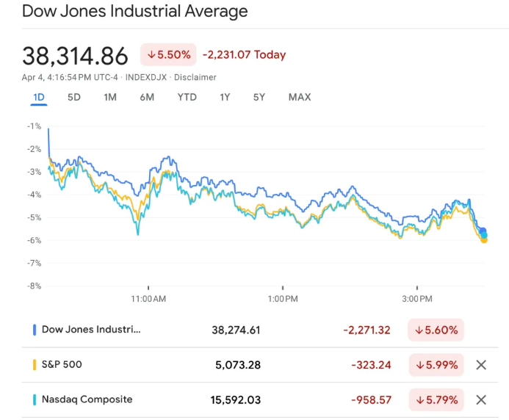
Task: Click the chart end-point marker dots
Action: (x=483, y=235)
